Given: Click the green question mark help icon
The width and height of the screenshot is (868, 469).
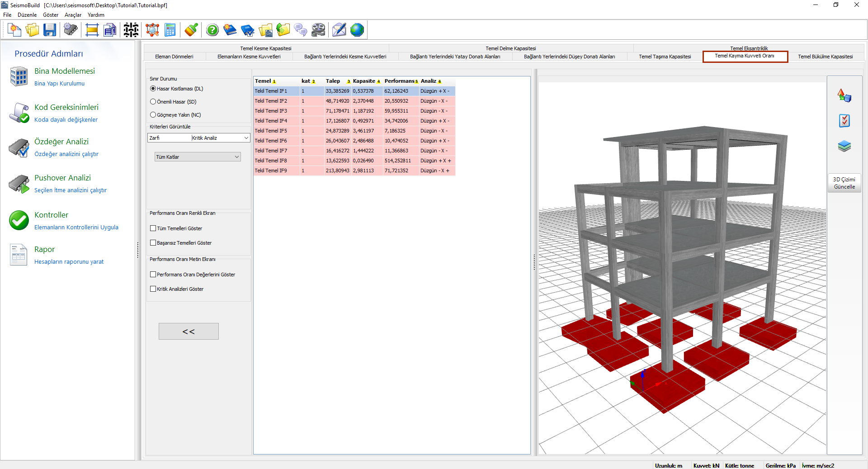Looking at the screenshot, I should click(x=212, y=30).
